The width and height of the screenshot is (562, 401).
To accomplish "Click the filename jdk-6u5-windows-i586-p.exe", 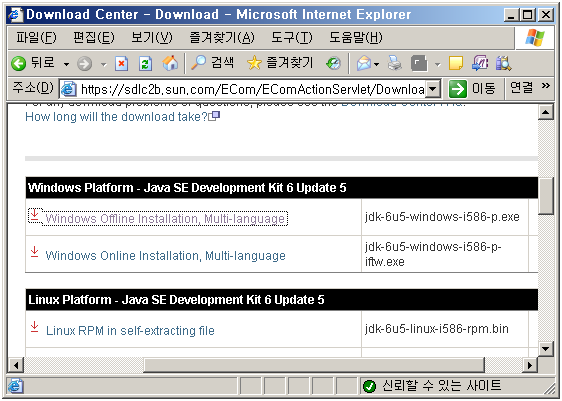I will 442,217.
